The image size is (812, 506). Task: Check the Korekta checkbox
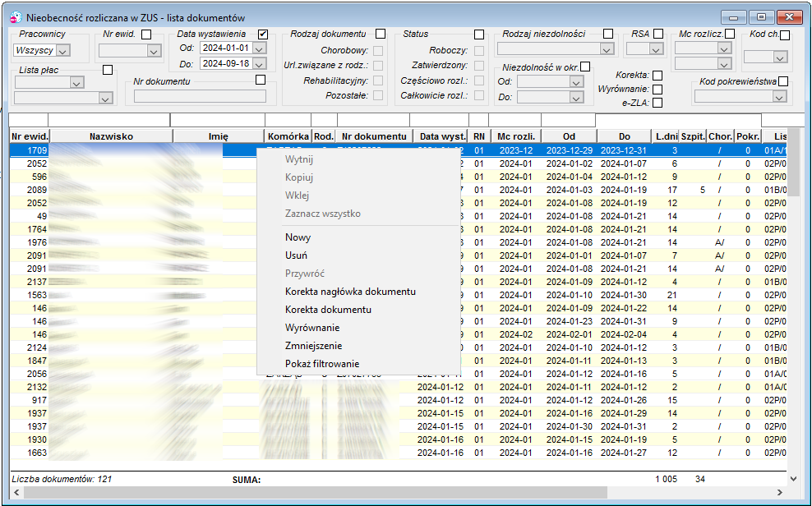(657, 75)
